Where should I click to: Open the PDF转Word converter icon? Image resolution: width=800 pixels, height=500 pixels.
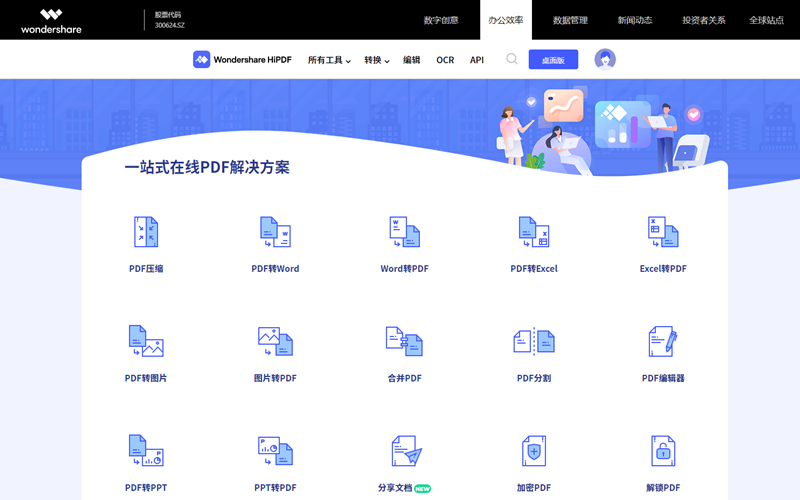275,232
